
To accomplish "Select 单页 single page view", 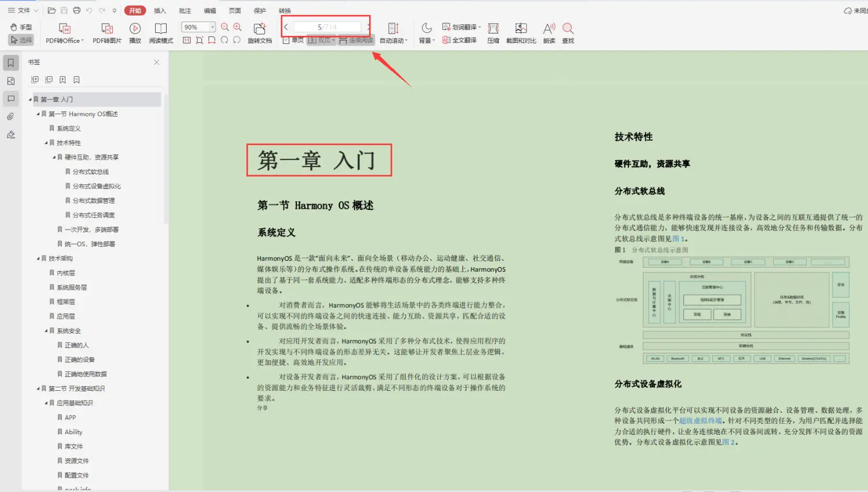I will click(293, 40).
